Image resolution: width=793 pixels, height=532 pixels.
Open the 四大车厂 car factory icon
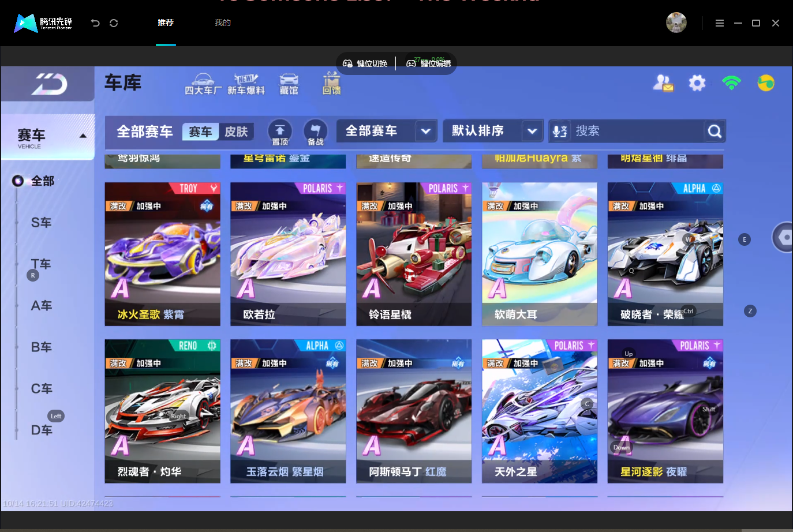(203, 84)
